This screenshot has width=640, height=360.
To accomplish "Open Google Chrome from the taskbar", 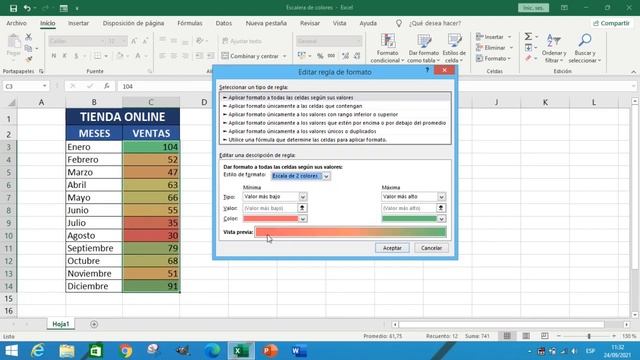I will click(126, 351).
